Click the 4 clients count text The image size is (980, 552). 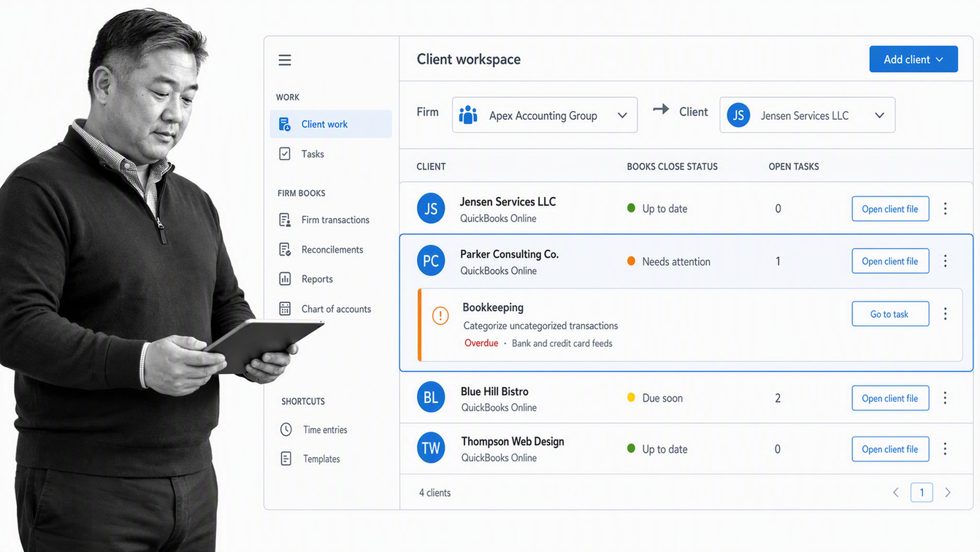pos(435,493)
